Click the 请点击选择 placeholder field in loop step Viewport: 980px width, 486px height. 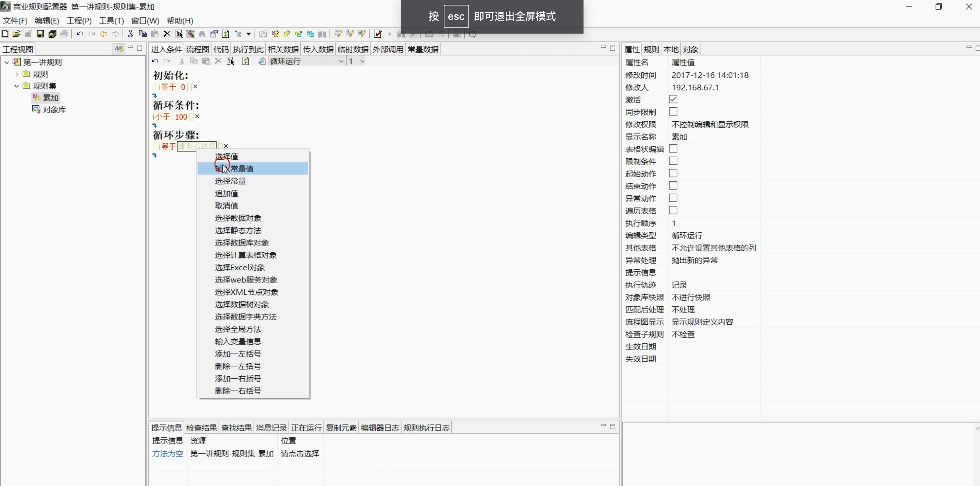pyautogui.click(x=196, y=146)
